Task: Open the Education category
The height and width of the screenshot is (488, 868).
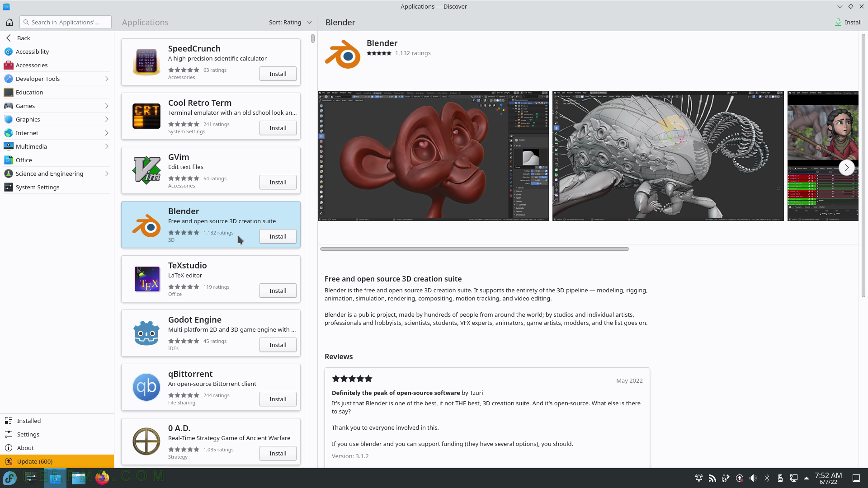Action: point(57,92)
